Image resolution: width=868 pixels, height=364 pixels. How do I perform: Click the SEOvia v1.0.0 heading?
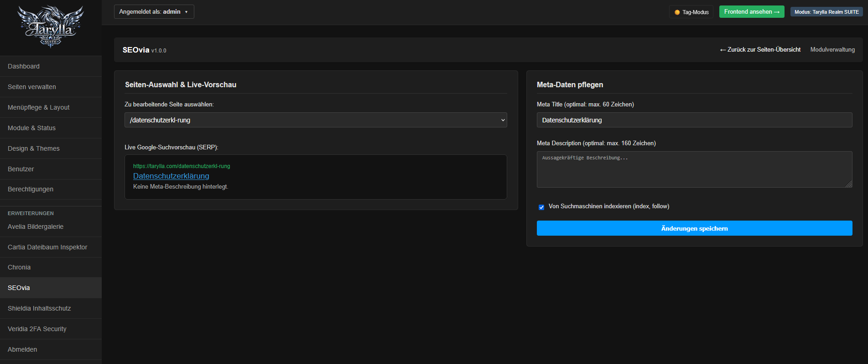tap(144, 50)
